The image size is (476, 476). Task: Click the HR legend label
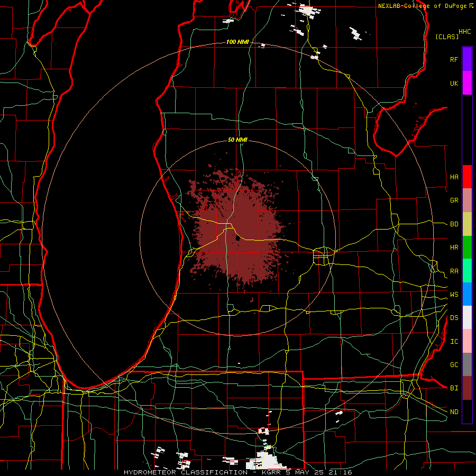tap(454, 248)
